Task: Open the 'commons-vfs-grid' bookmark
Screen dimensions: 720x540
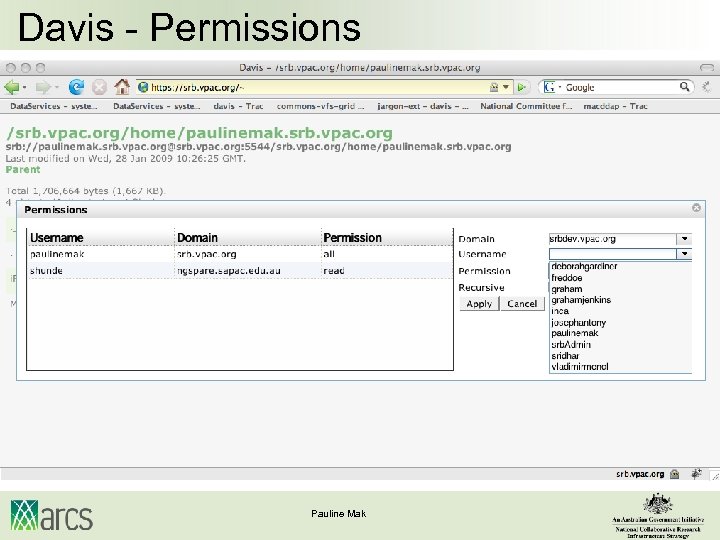Action: (320, 106)
